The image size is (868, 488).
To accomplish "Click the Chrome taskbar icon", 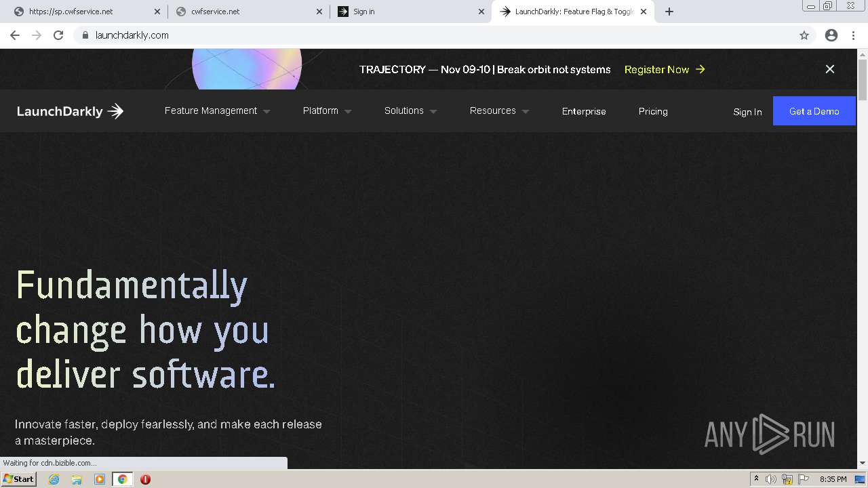I will click(122, 479).
